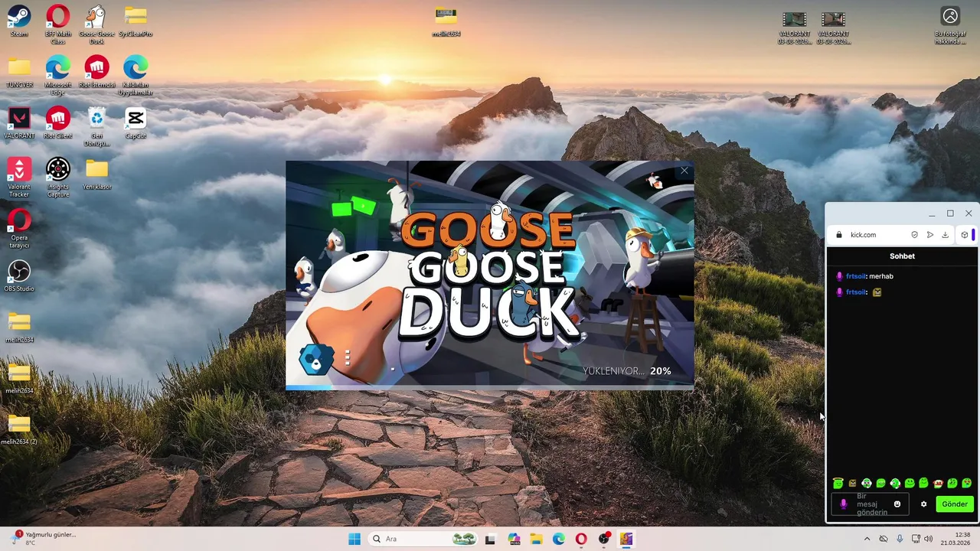The image size is (980, 551).
Task: Open Task View on the taskbar
Action: click(490, 539)
